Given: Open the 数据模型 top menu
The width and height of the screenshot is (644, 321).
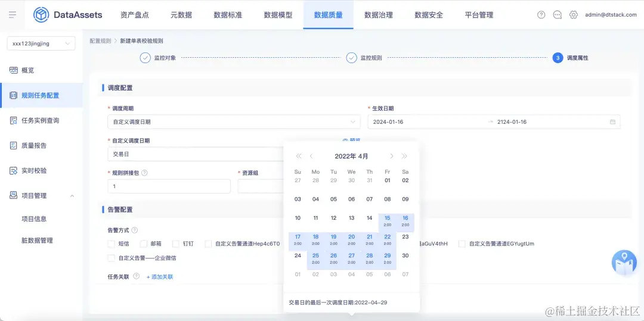Looking at the screenshot, I should coord(278,15).
